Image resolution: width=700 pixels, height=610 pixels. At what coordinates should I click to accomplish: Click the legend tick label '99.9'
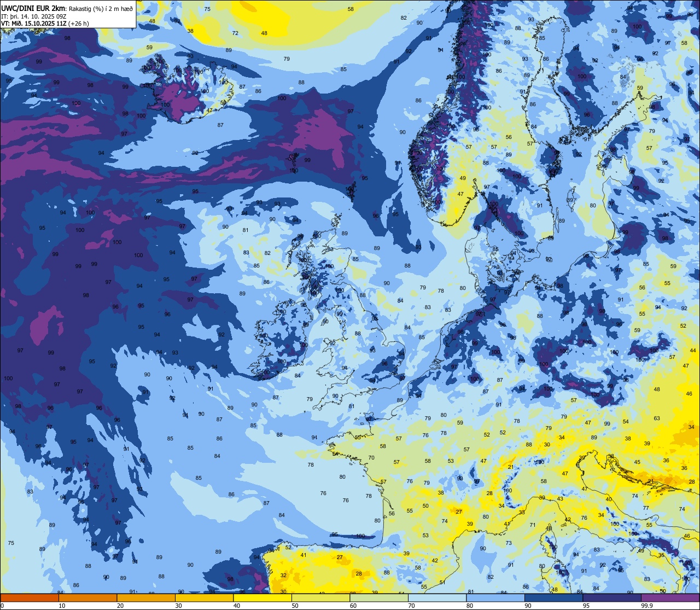tap(647, 606)
